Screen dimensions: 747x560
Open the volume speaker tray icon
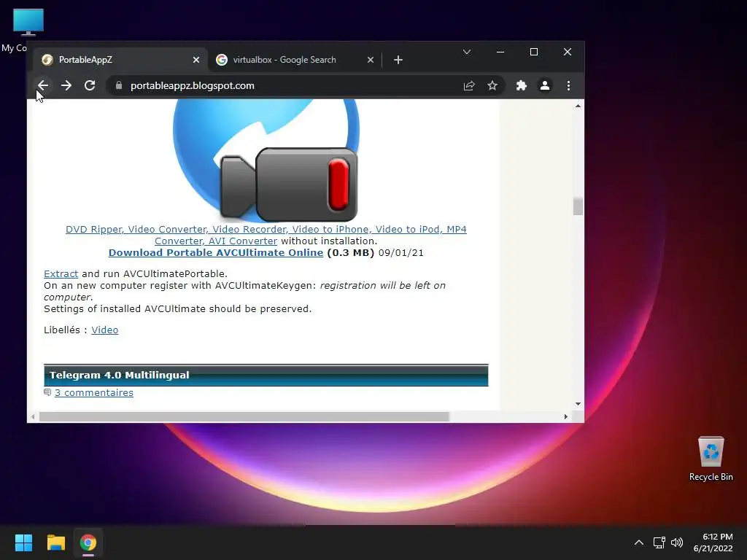[676, 542]
